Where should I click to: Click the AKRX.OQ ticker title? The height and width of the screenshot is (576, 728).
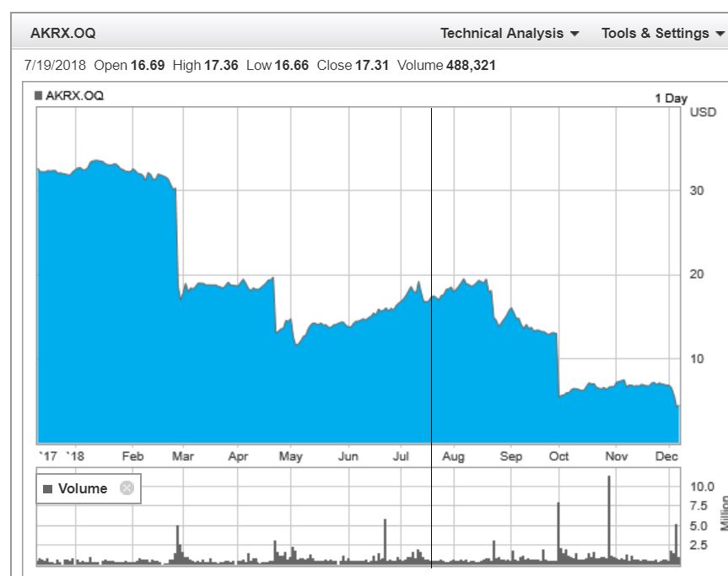tap(62, 34)
